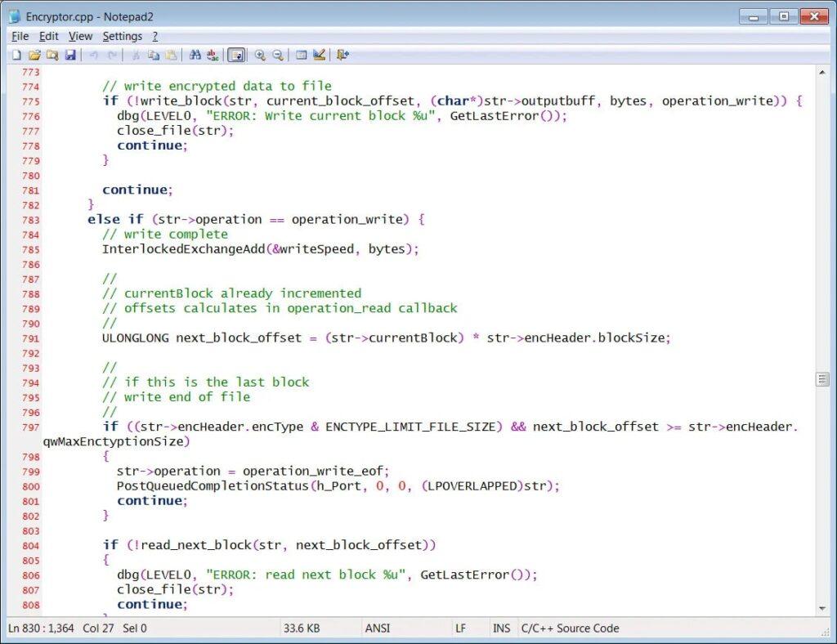
Task: Click the Undo arrow icon
Action: pyautogui.click(x=93, y=55)
